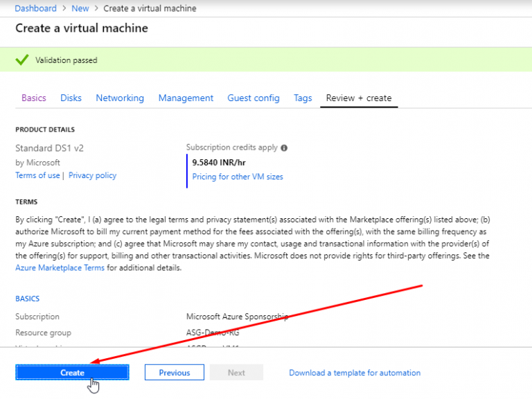Go to Dashboard in the breadcrumb

[x=35, y=8]
